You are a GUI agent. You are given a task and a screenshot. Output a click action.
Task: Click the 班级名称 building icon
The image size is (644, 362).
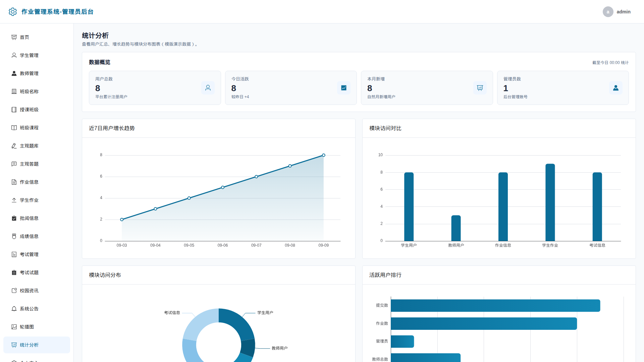[x=14, y=92]
